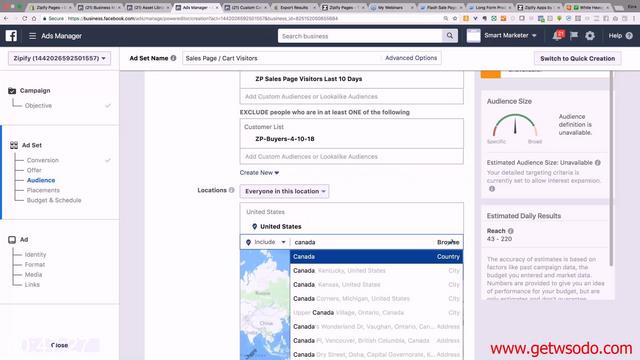Go to Conversion in Ad Set tree
The width and height of the screenshot is (640, 360).
43,160
